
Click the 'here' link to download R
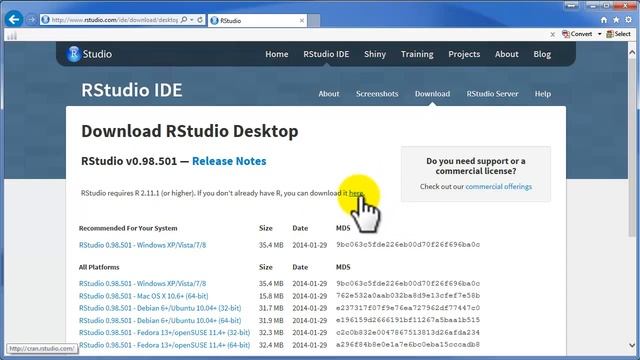click(356, 193)
